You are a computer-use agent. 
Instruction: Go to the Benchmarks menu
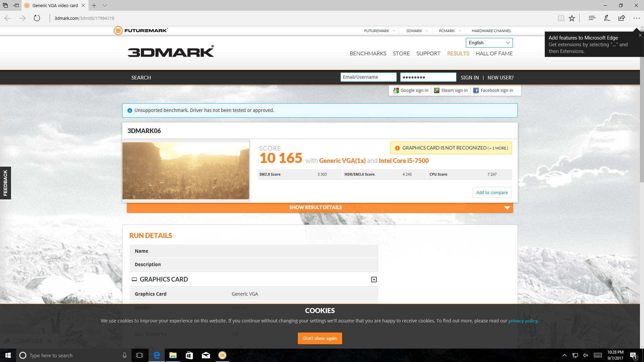click(368, 54)
